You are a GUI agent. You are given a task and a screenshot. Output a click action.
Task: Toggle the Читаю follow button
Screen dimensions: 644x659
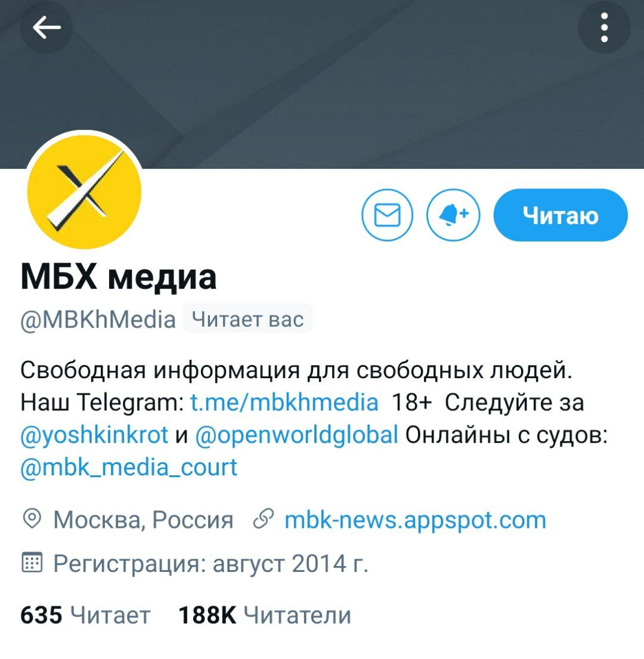(561, 215)
